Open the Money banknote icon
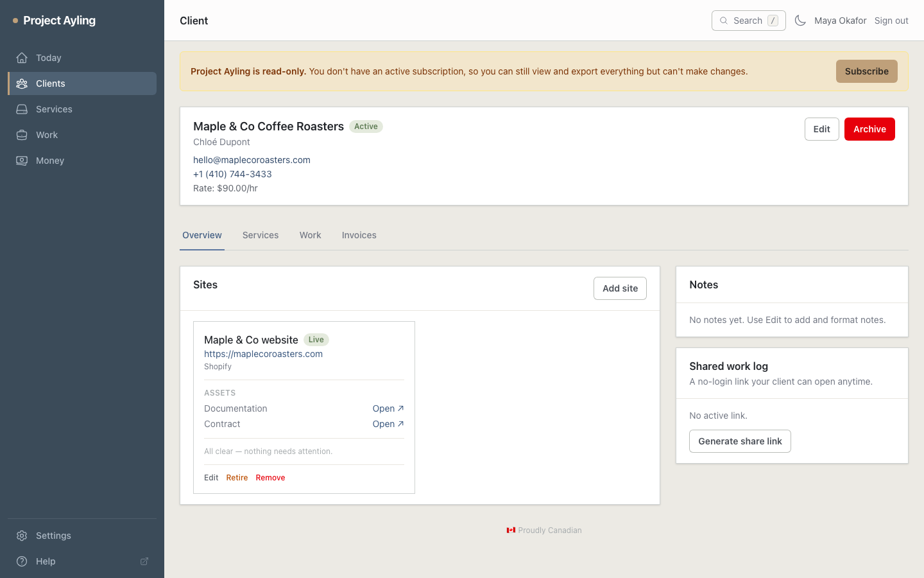The image size is (924, 578). 22,161
